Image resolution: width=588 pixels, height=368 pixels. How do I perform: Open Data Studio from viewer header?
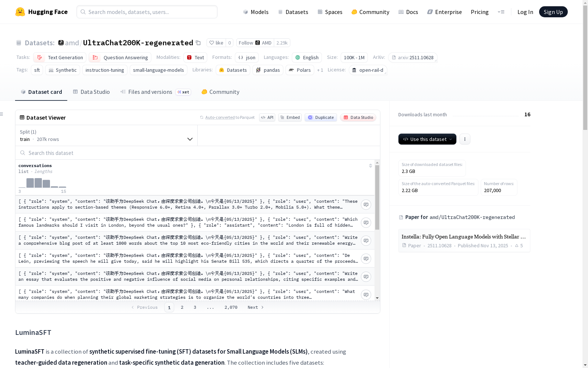coord(358,117)
